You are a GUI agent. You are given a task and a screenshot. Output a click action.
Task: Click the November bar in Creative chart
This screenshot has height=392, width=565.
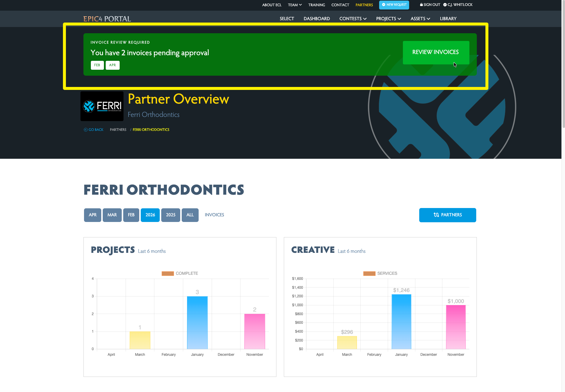[456, 327]
